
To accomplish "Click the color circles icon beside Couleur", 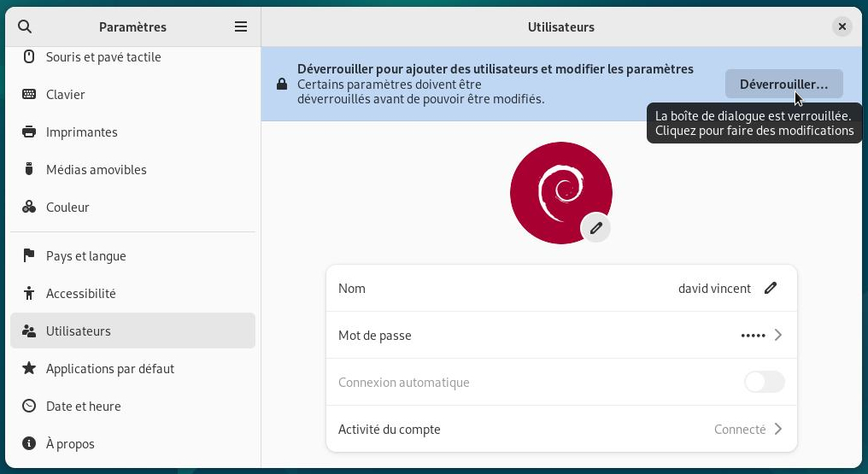I will tap(29, 207).
